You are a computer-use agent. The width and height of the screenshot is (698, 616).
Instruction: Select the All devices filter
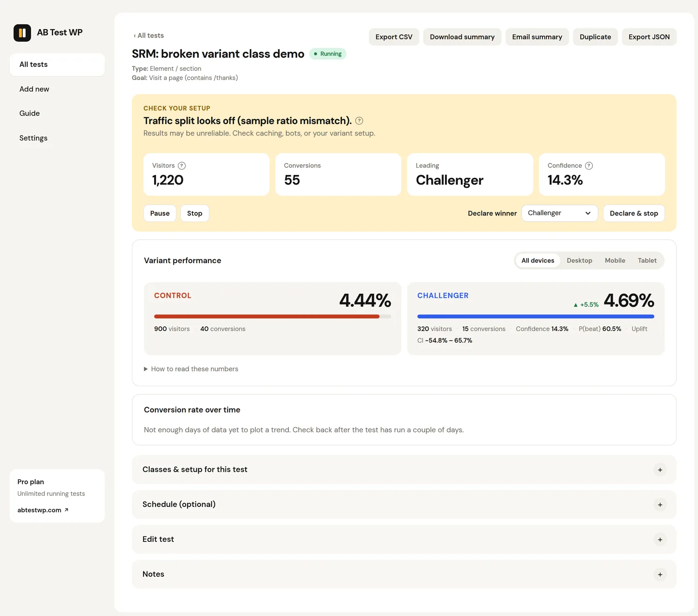[538, 260]
